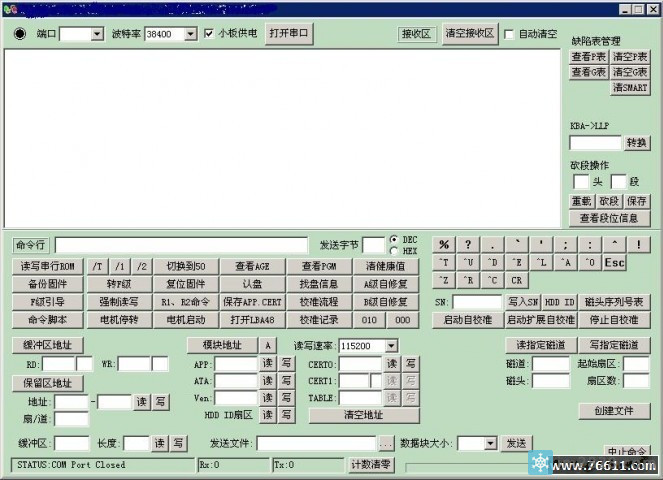Enable the 自动清空 checkbox
This screenshot has width=663, height=480.
click(509, 34)
